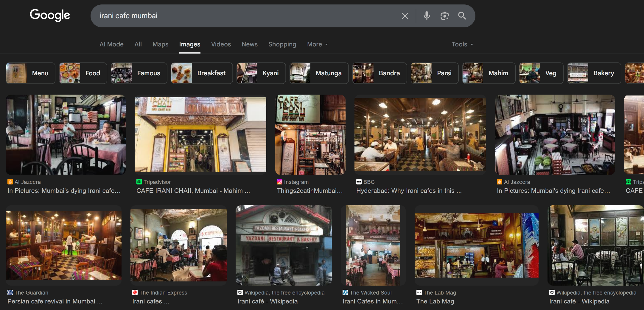Click The Wicked Soul source icon

(x=345, y=292)
